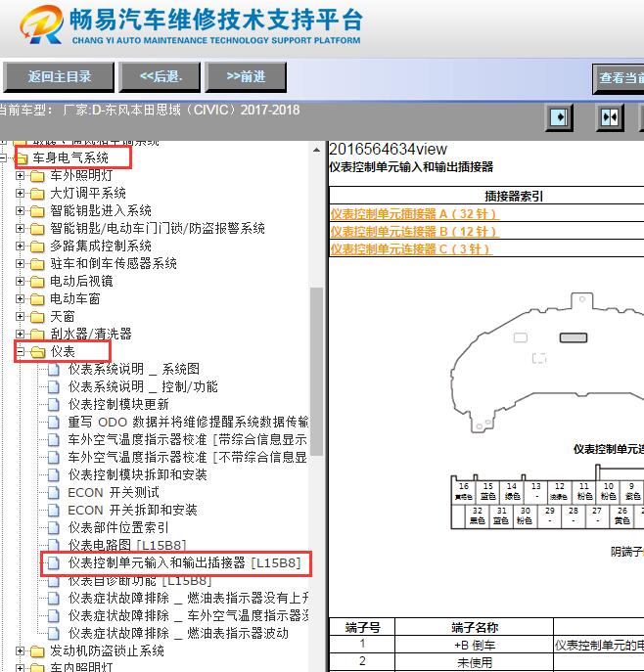Screen dimensions: 644x672
Task: Select 仪表控制单元输入和输出插接器 [L15B8]
Action: click(x=184, y=562)
